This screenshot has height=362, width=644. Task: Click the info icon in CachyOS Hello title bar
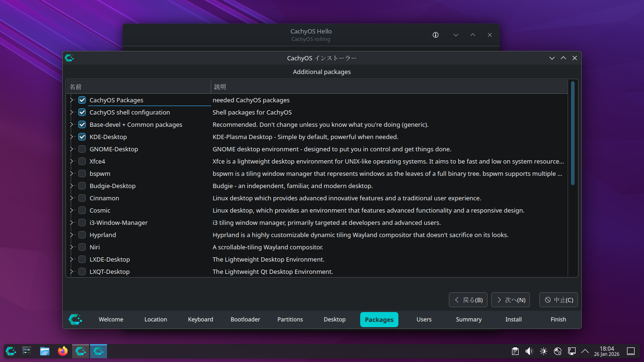pyautogui.click(x=436, y=35)
